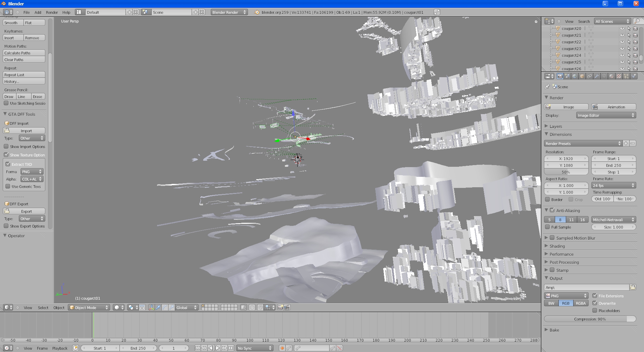Open the Object Mode dropdown
Viewport: 644px width, 352px height.
(x=89, y=307)
